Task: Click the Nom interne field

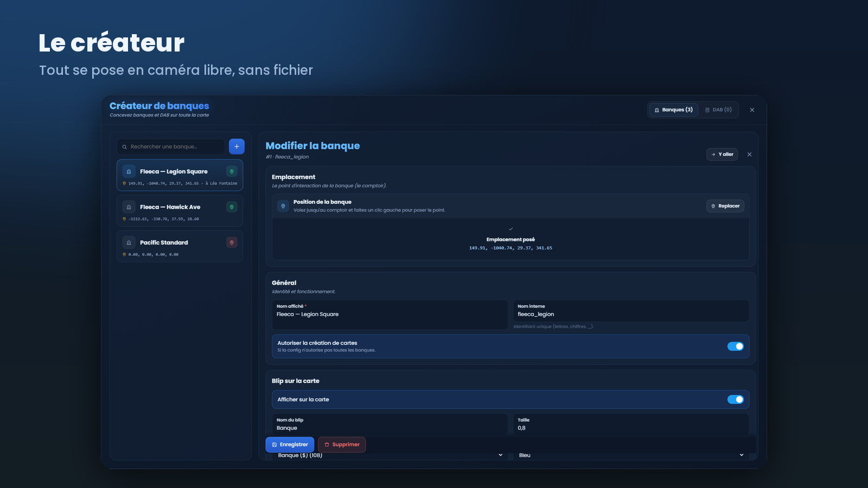Action: click(631, 311)
